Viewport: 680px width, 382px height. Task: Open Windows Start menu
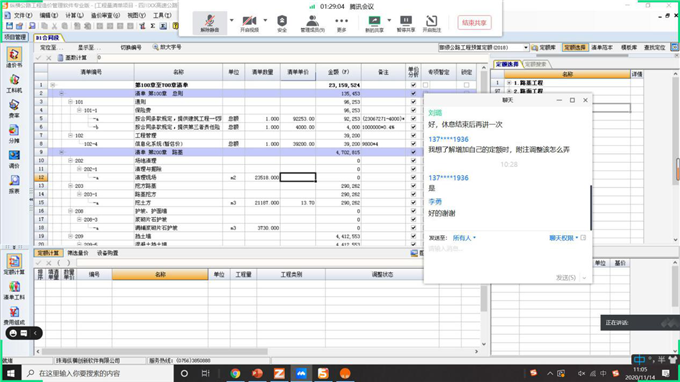coord(10,373)
